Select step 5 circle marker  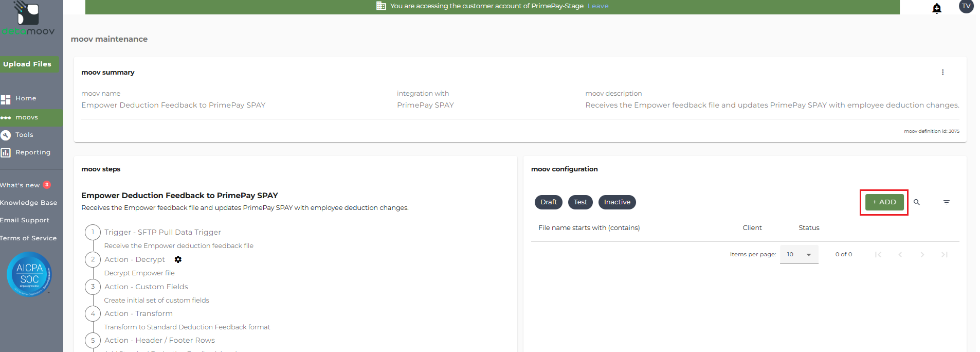(x=93, y=340)
